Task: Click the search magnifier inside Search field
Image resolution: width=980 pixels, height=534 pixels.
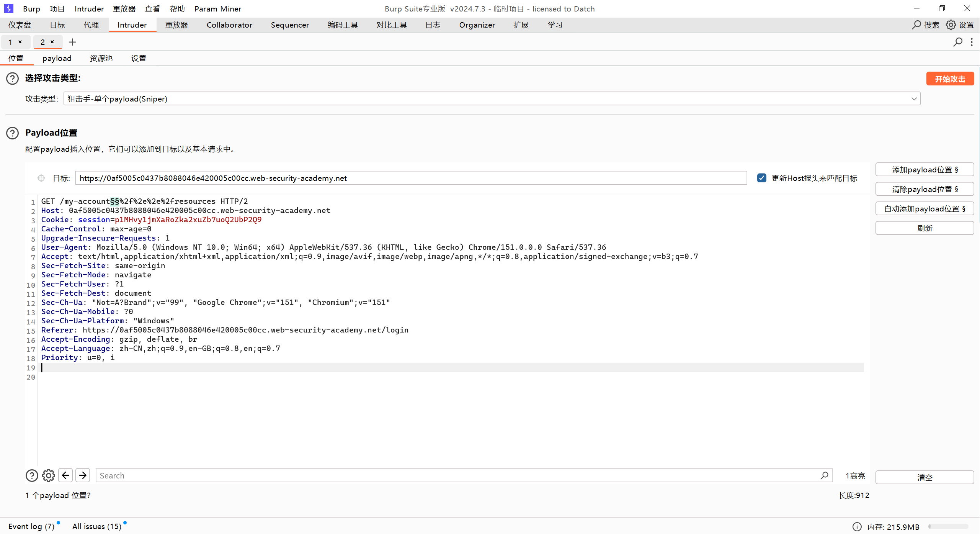Action: tap(825, 475)
